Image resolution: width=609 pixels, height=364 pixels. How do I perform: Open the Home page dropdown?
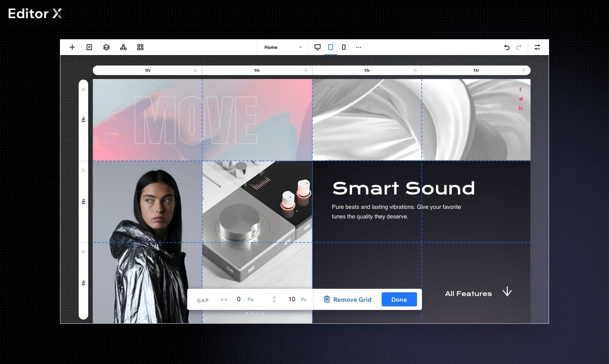[282, 47]
